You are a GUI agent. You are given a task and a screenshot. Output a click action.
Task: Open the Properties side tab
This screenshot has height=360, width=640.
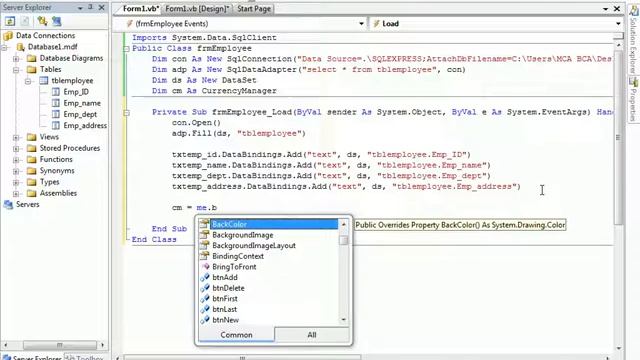(x=633, y=99)
